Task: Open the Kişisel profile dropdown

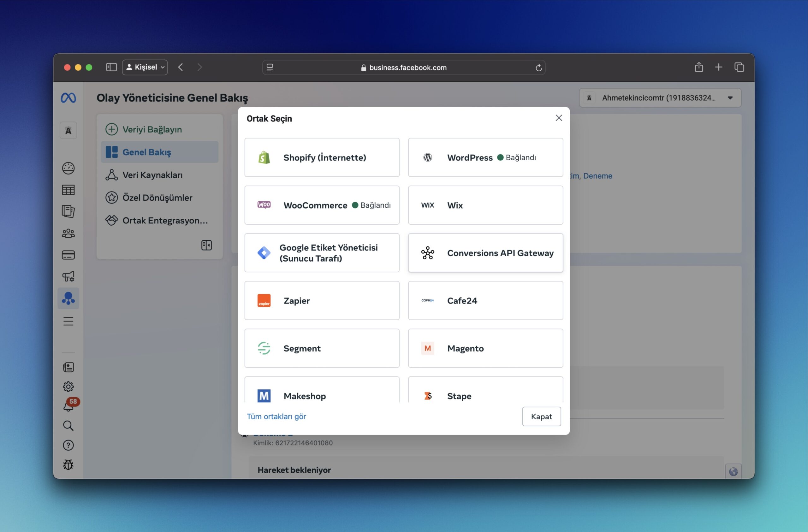Action: click(145, 67)
